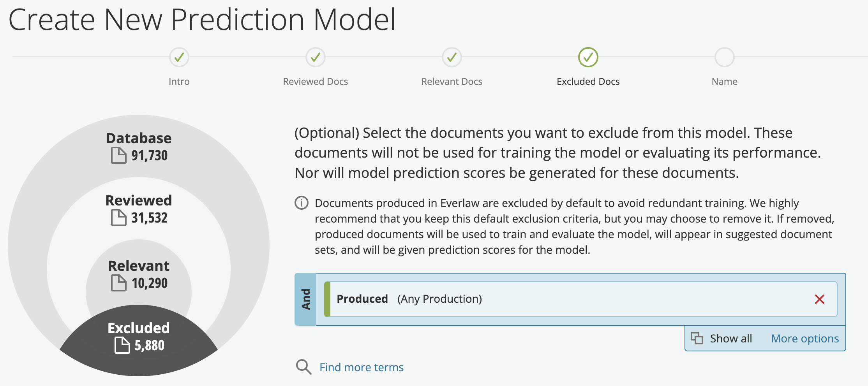The width and height of the screenshot is (868, 386).
Task: Click the Show all button
Action: click(722, 339)
